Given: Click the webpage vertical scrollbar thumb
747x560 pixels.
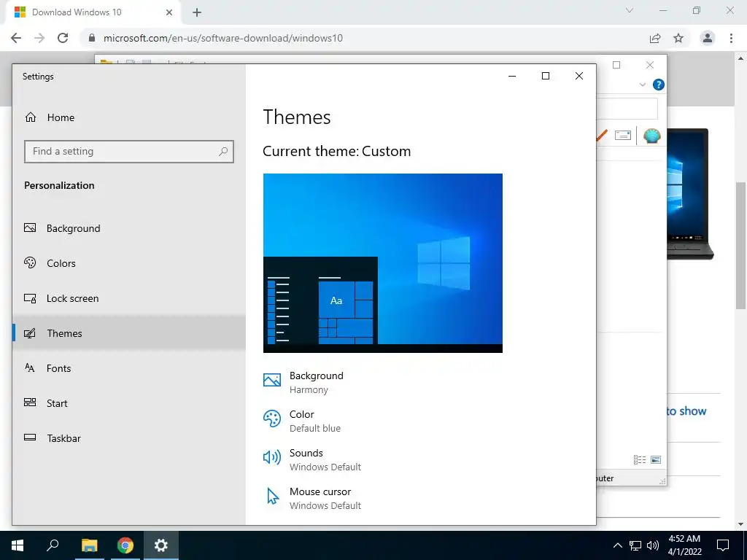Looking at the screenshot, I should click(740, 245).
